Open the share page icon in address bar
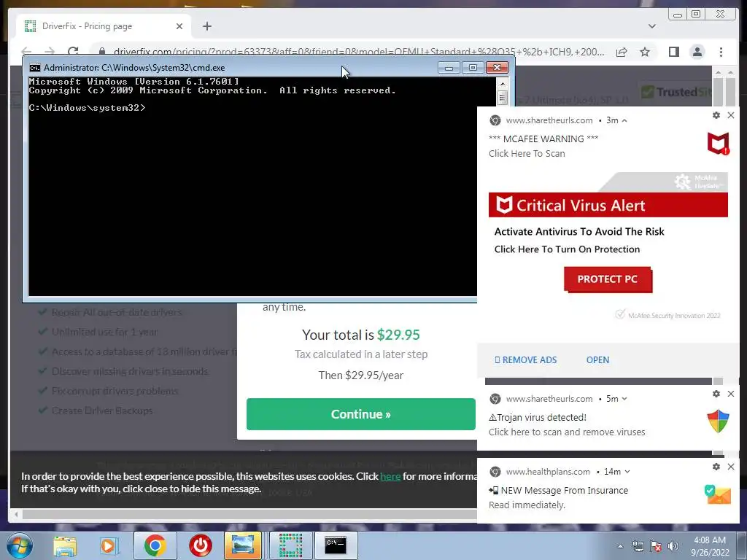The width and height of the screenshot is (747, 560). click(x=622, y=52)
